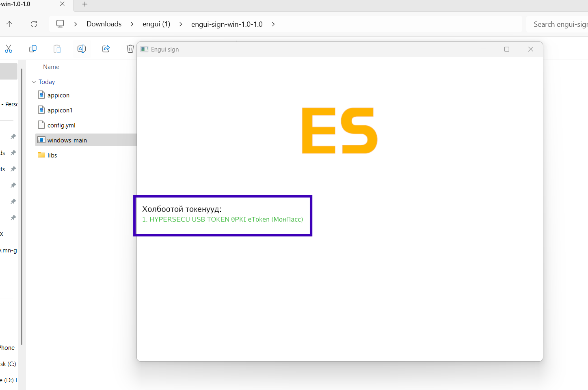
Task: Refresh the folder view
Action: [x=34, y=24]
